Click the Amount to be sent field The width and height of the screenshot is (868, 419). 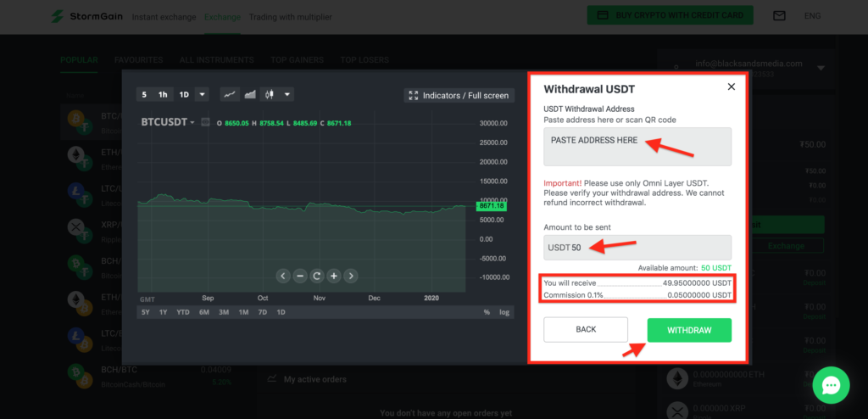pyautogui.click(x=637, y=247)
